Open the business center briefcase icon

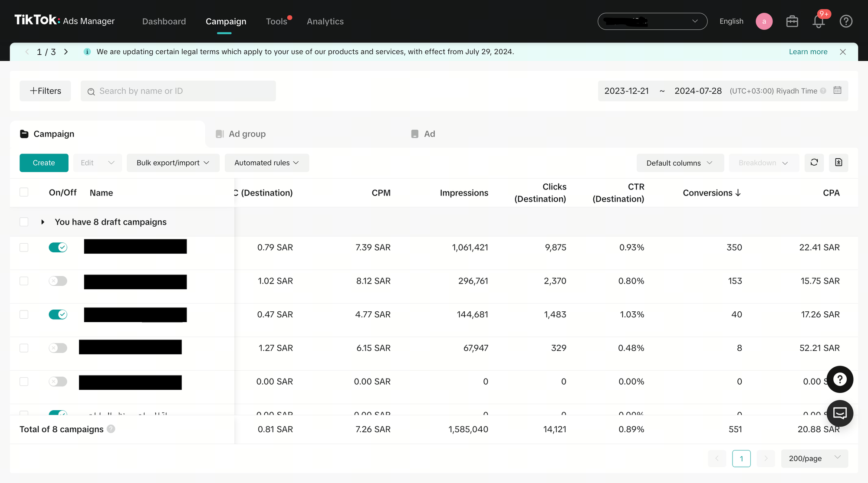coord(792,21)
